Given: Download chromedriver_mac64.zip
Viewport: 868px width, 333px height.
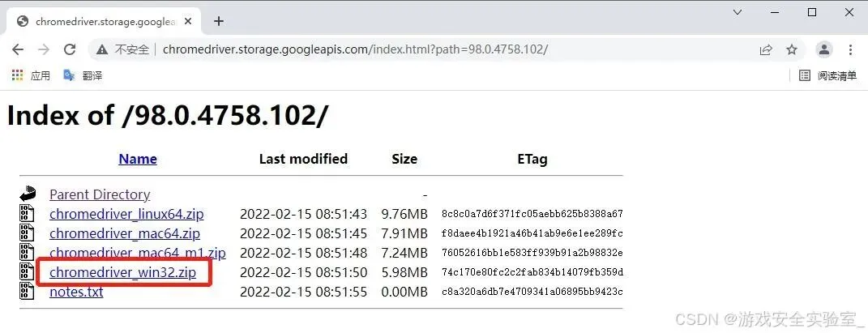Looking at the screenshot, I should point(125,233).
